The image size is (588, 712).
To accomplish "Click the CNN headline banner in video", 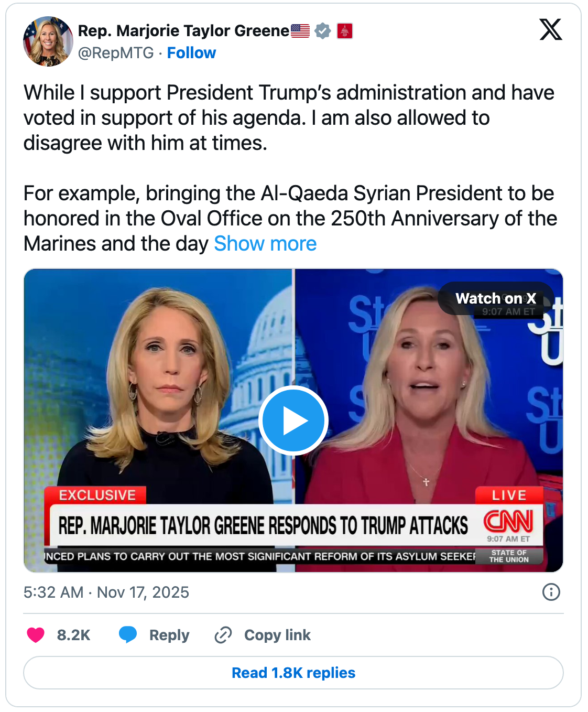I will 263,525.
